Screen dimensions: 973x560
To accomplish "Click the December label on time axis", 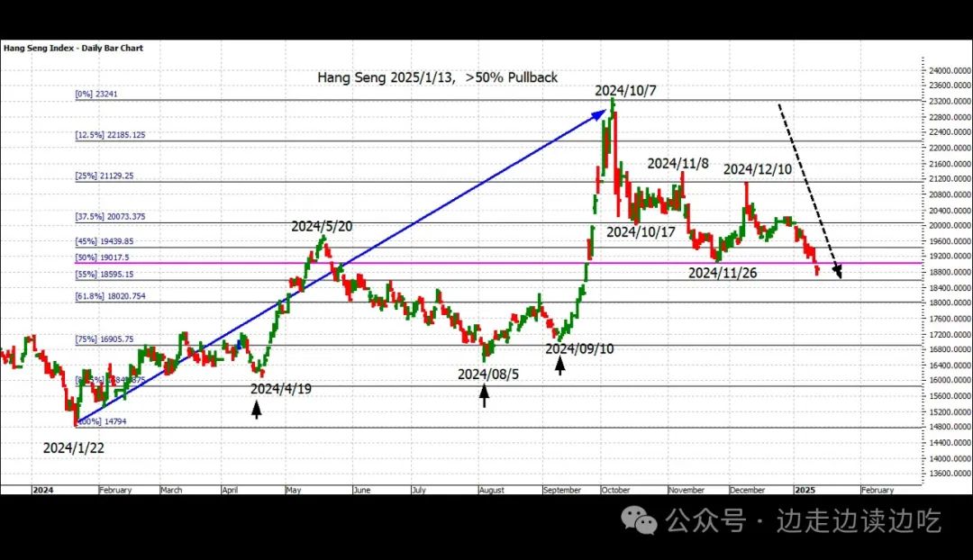I will (x=747, y=490).
